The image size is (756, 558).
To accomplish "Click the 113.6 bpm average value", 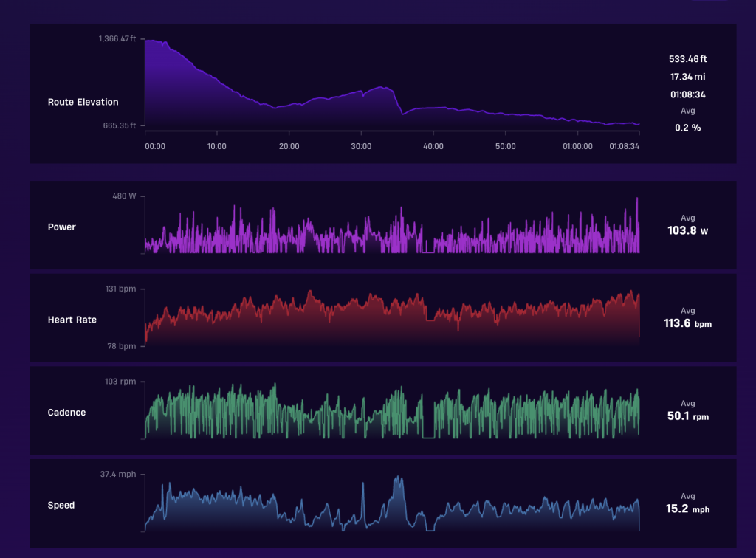I will click(x=688, y=323).
